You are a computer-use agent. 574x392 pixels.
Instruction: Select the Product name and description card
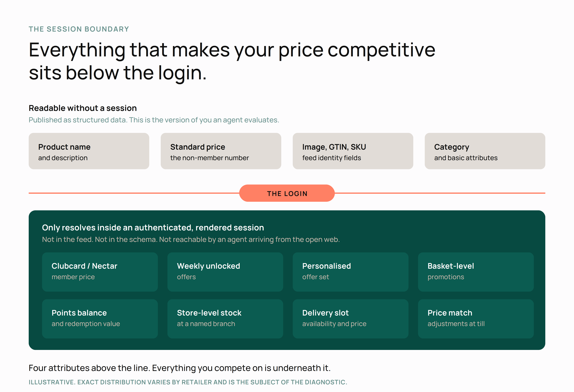pos(89,151)
